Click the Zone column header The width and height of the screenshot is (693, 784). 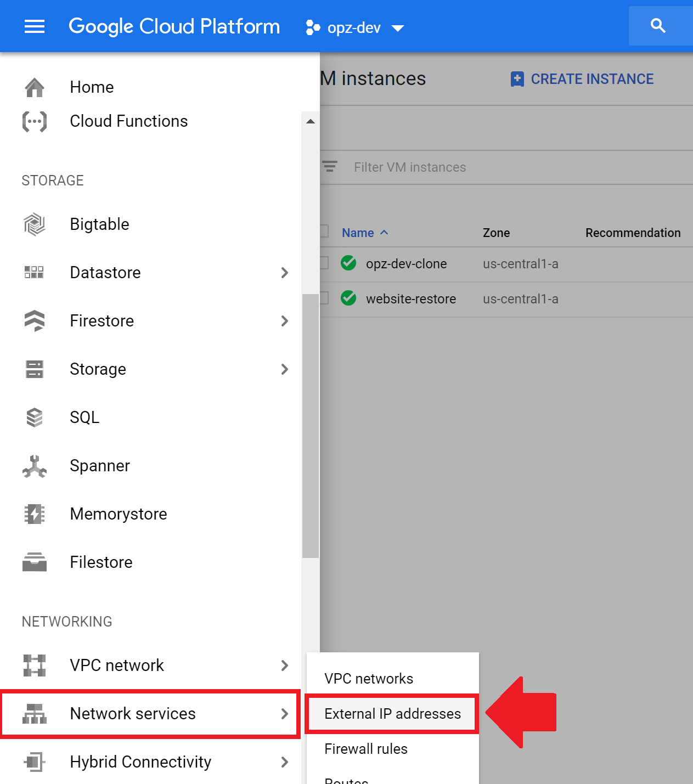coord(497,233)
